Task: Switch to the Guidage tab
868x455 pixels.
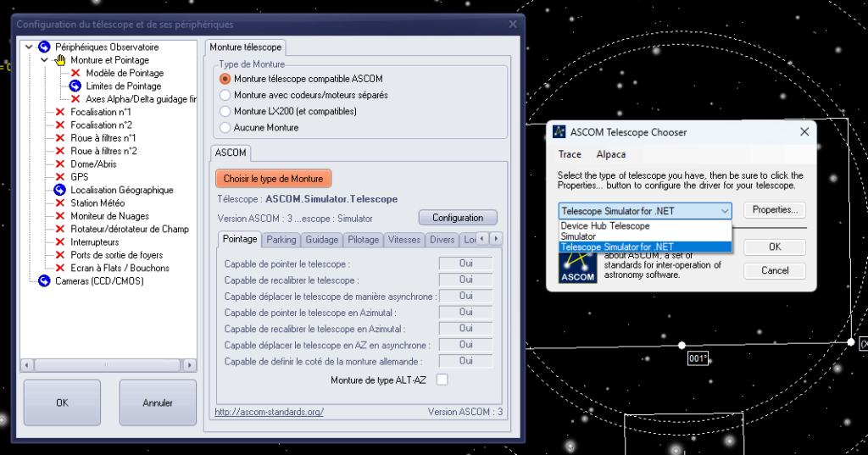Action: [321, 240]
